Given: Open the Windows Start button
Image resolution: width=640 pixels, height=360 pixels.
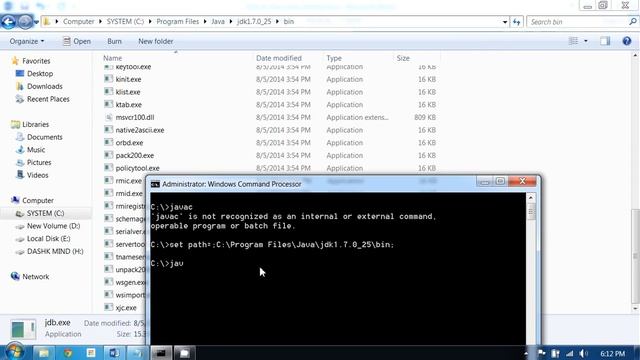Looking at the screenshot, I should tap(15, 352).
